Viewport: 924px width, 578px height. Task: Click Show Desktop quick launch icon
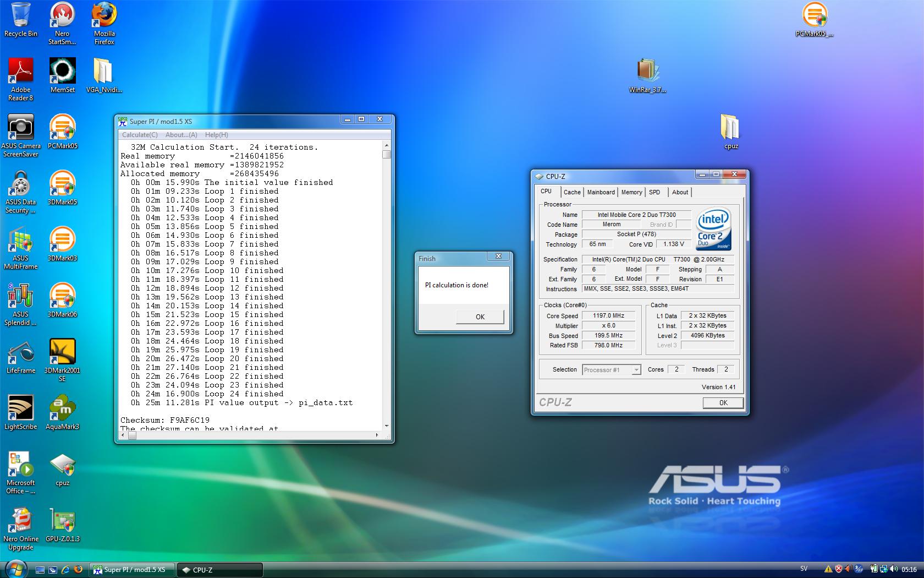pyautogui.click(x=40, y=570)
